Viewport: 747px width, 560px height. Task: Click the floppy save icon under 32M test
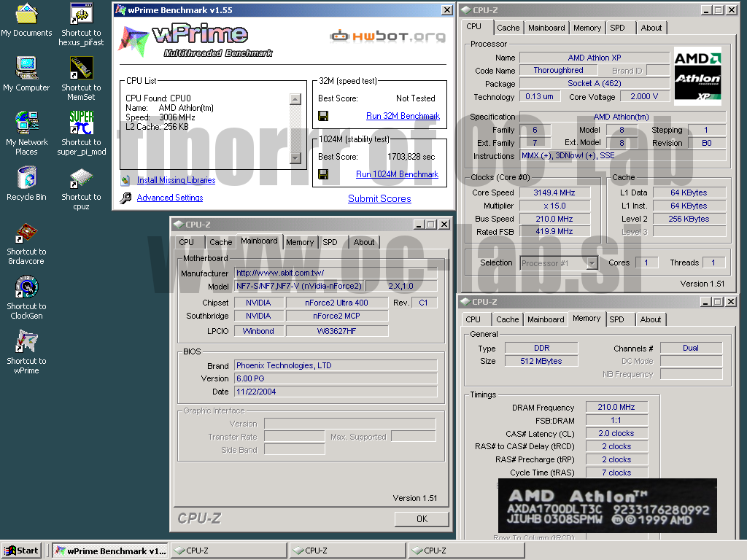(323, 116)
